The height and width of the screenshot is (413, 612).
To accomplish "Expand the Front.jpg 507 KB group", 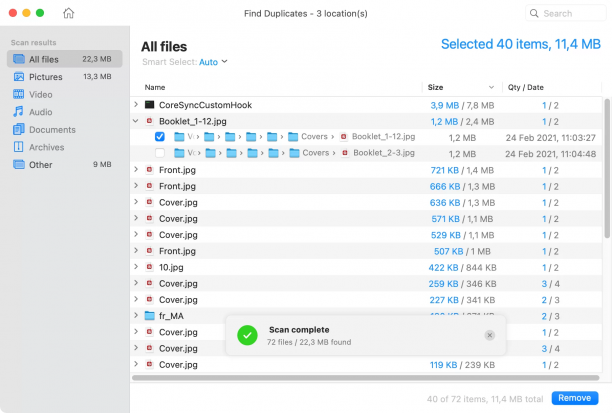I will (x=136, y=251).
